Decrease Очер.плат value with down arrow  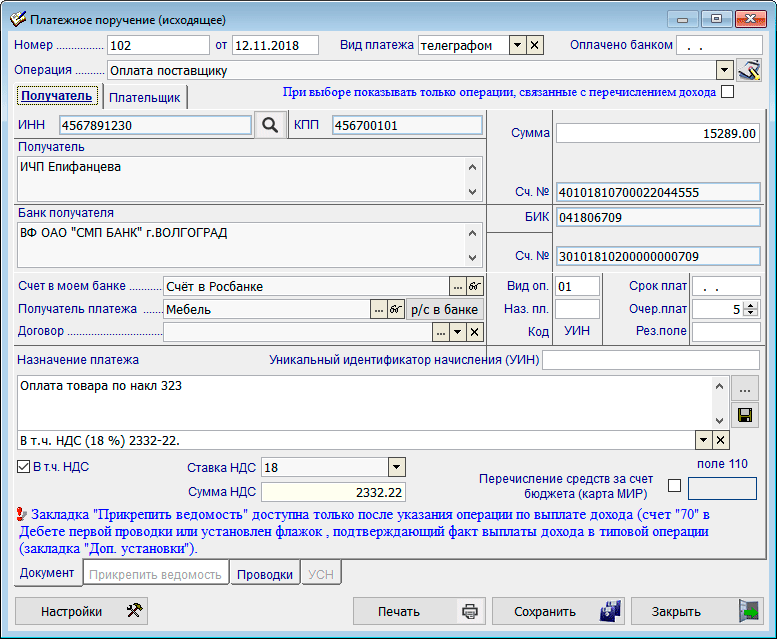(x=751, y=314)
